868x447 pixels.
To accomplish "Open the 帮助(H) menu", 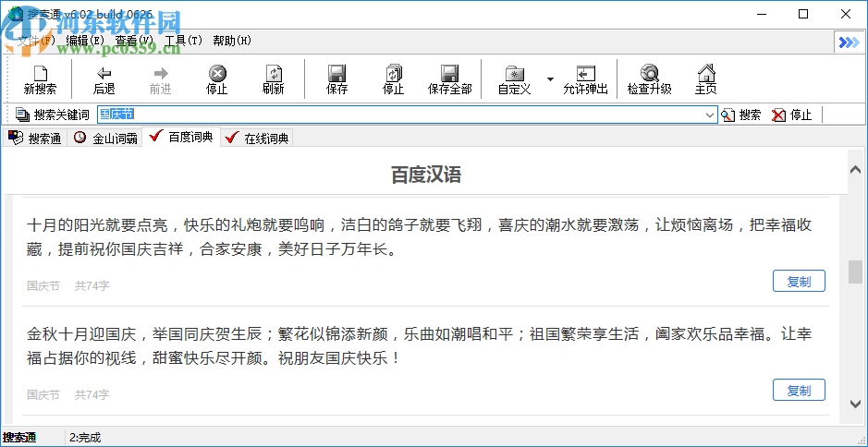I will click(x=232, y=41).
